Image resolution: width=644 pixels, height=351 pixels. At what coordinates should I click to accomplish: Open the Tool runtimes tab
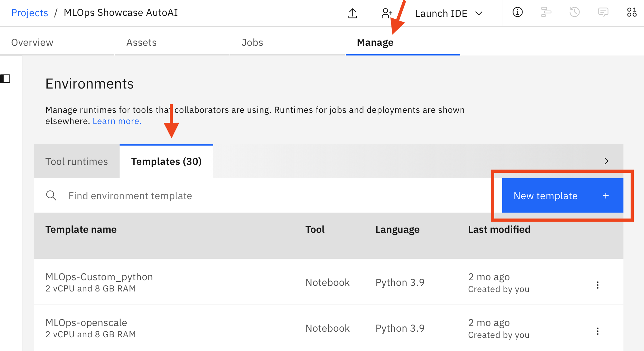tap(77, 161)
